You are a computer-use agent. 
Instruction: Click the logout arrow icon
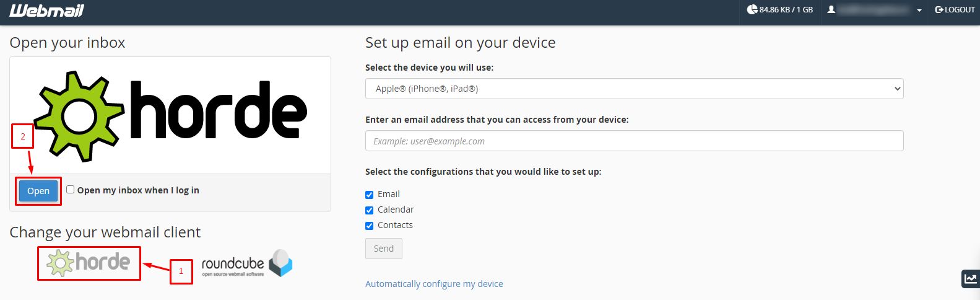click(x=939, y=9)
